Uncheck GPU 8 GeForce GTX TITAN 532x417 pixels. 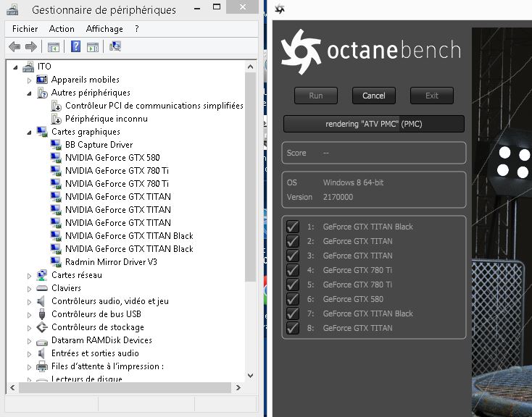point(293,328)
